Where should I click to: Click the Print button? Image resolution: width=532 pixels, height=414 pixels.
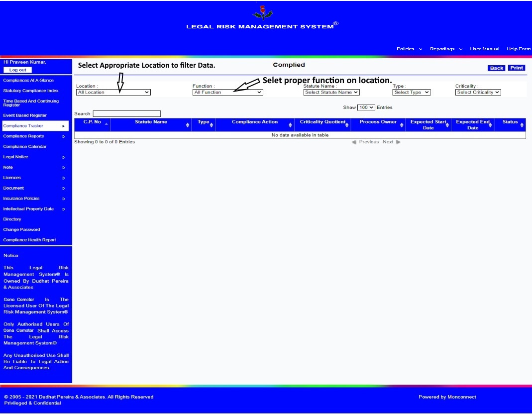click(x=517, y=68)
